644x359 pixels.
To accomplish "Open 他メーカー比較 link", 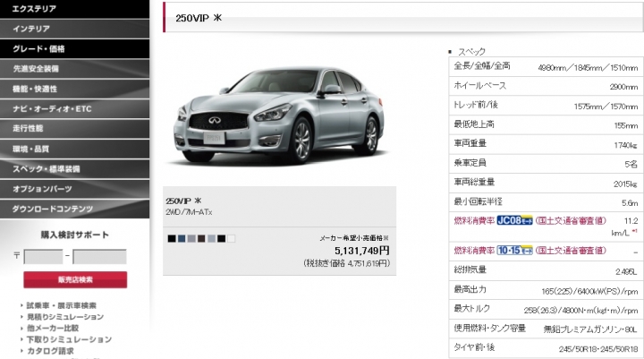I will 53,329.
